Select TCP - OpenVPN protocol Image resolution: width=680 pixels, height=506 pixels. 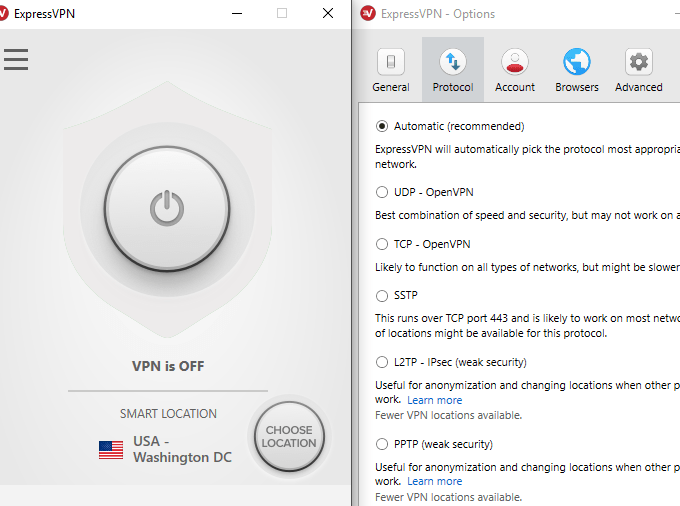[382, 244]
